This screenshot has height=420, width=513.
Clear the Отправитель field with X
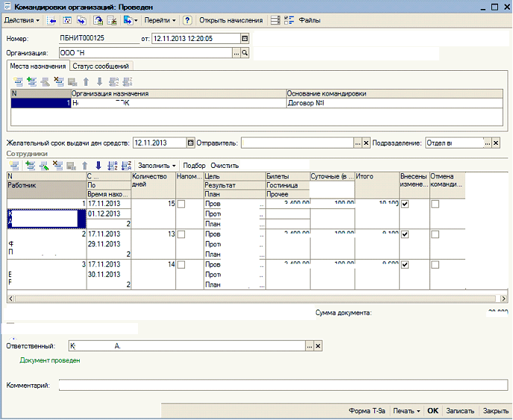coord(366,143)
